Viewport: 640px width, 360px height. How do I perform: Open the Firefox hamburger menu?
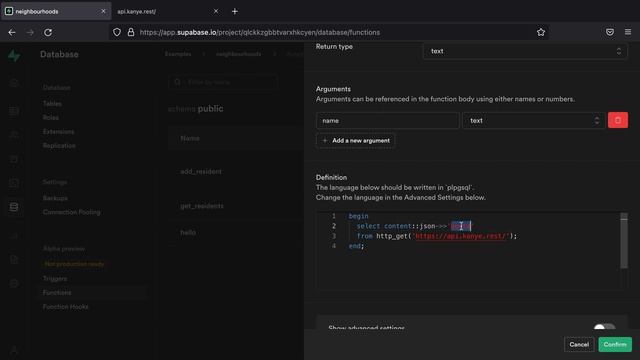pos(628,32)
